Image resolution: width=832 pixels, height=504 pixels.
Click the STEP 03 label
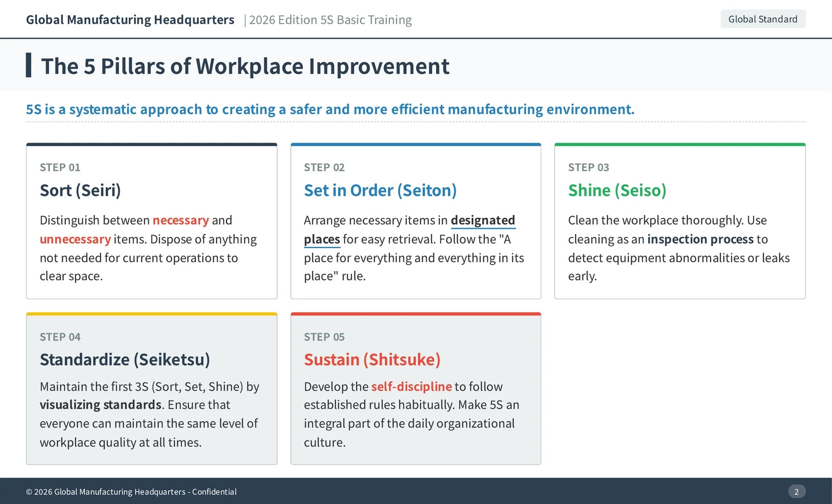(x=588, y=168)
